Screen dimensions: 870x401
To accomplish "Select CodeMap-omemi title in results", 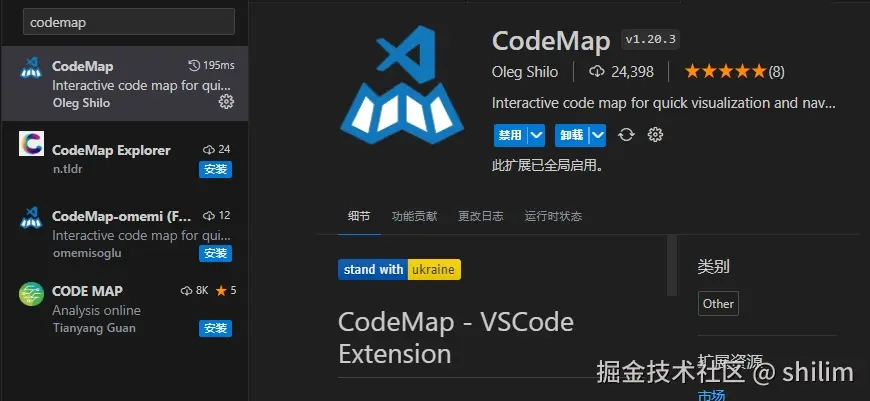I will (122, 216).
